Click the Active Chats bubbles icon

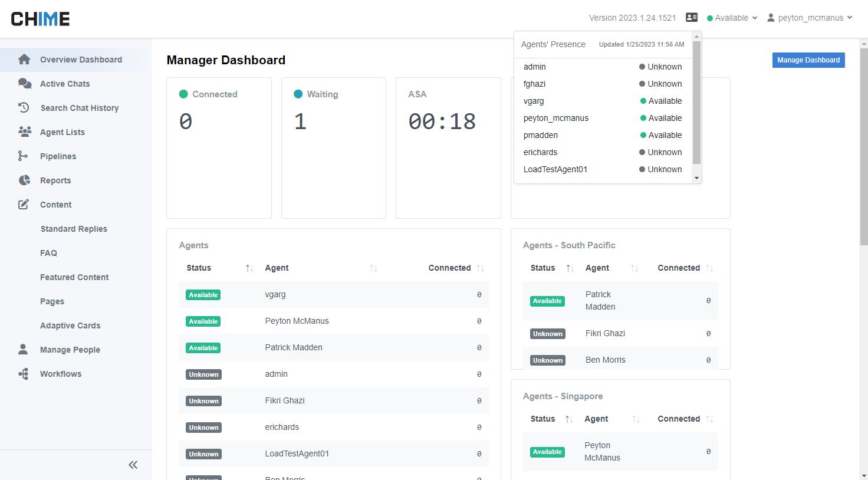24,84
